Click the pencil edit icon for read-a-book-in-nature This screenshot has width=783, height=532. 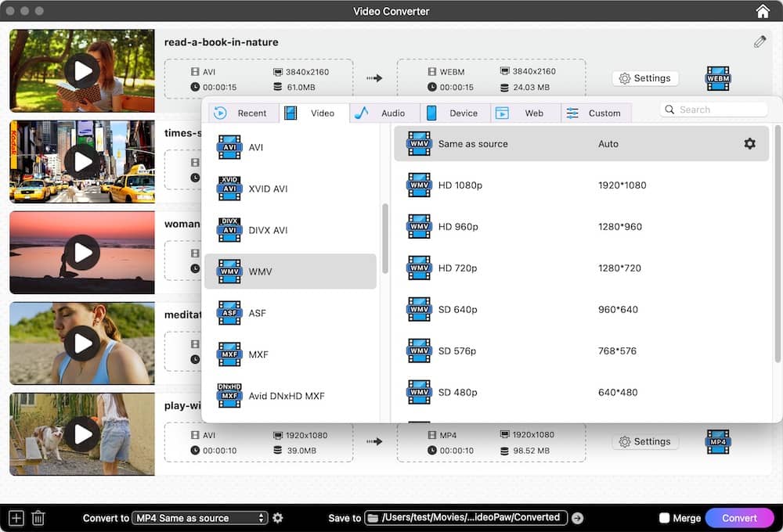point(760,42)
